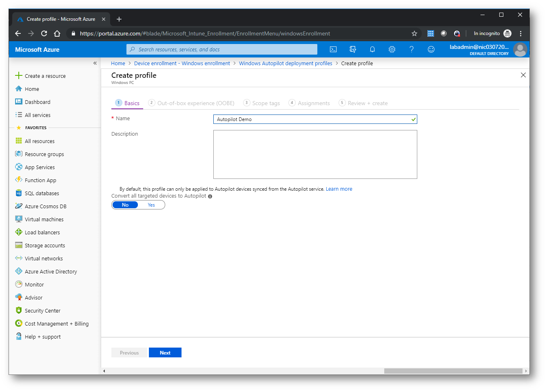Click the All resources grid icon
Viewport: 547px width, 392px height.
pyautogui.click(x=19, y=141)
